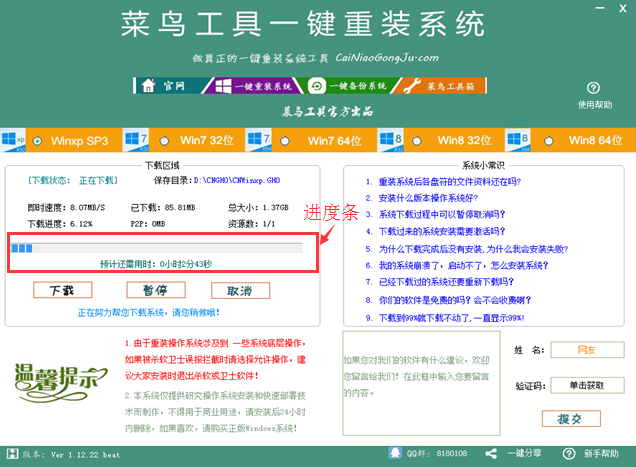Image resolution: width=636 pixels, height=467 pixels.
Task: Select the Win8 64位 radio button
Action: (548, 141)
